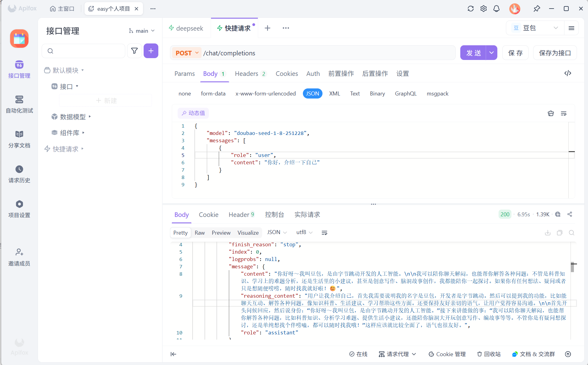Click the 保存为接口 button

555,53
